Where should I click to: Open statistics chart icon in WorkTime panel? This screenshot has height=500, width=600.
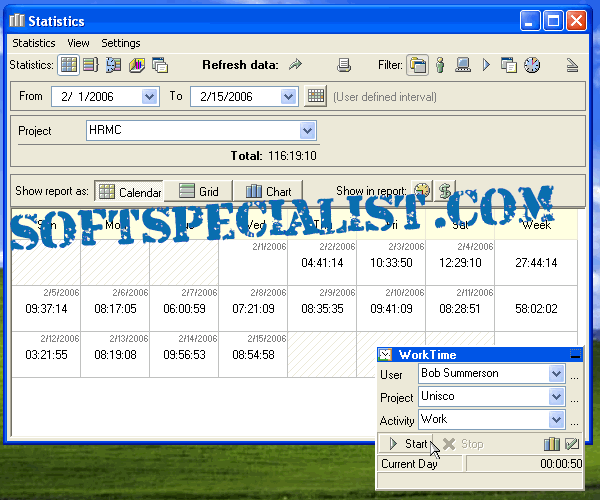pos(551,443)
